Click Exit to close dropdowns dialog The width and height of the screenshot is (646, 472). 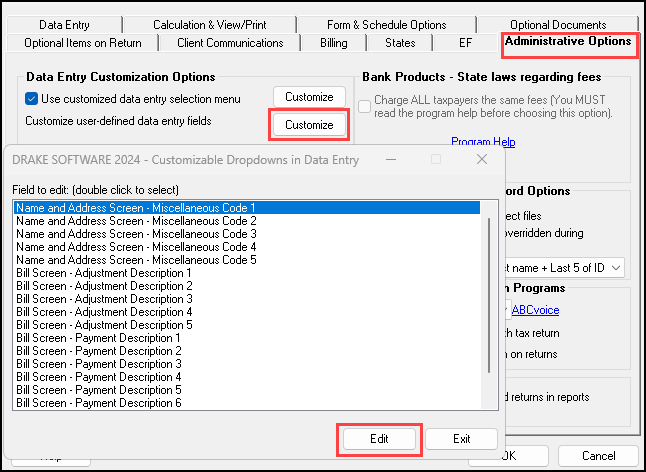pos(461,439)
